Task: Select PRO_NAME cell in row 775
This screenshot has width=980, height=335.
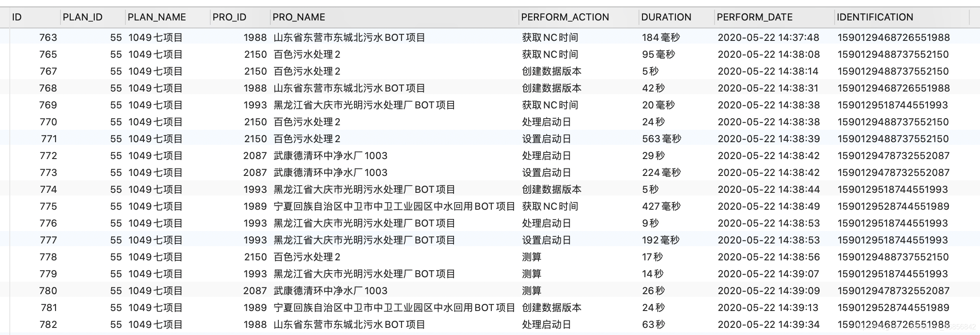Action: (x=394, y=207)
